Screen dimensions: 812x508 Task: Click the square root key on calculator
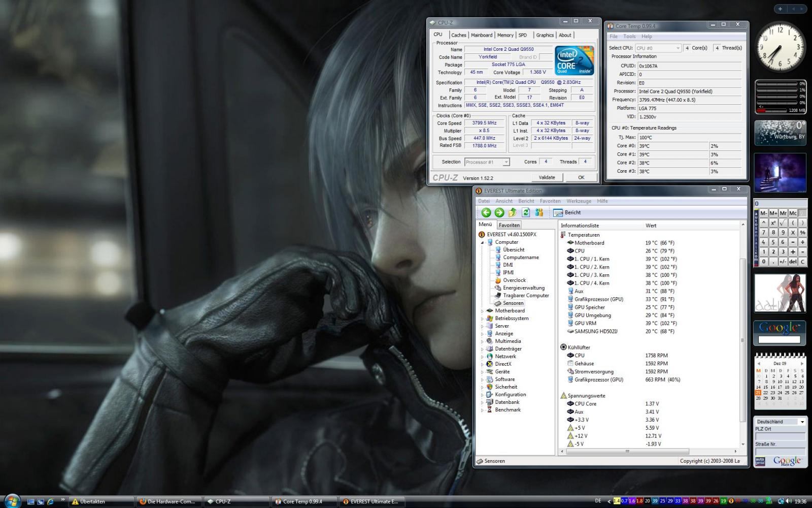coord(783,223)
